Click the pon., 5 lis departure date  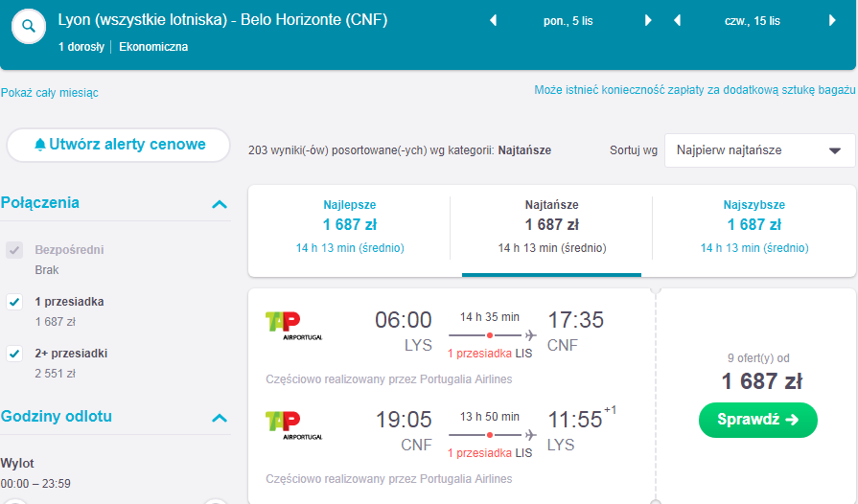pyautogui.click(x=568, y=21)
